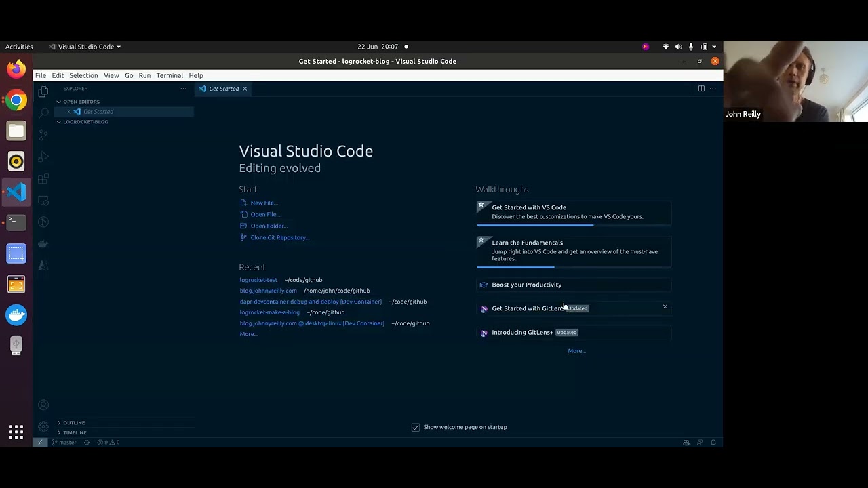868x488 pixels.
Task: Expand the Timeline section
Action: point(73,432)
